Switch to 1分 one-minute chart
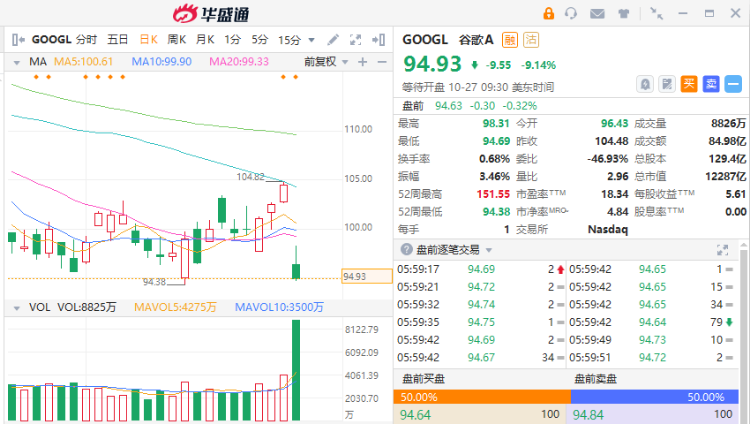This screenshot has height=424, width=750. 232,40
